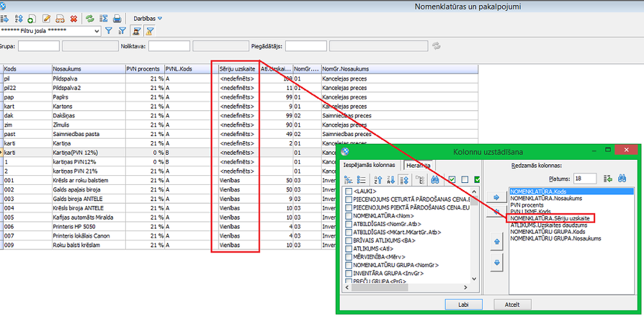Image resolution: width=644 pixels, height=319 pixels.
Task: Move selected column down with arrow button
Action: click(496, 263)
